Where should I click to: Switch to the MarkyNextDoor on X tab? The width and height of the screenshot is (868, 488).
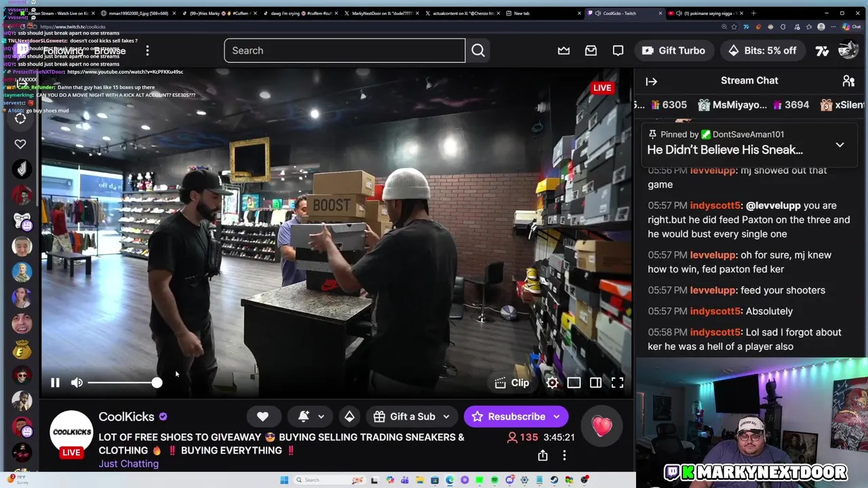point(382,13)
